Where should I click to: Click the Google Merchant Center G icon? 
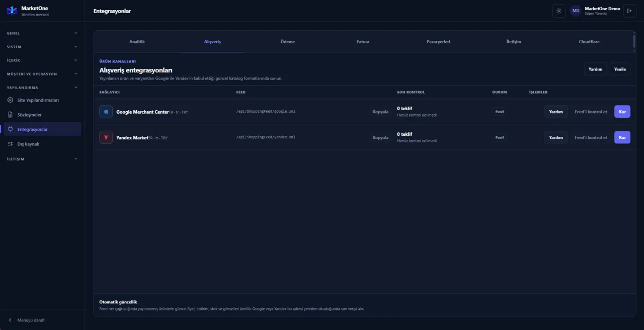106,112
